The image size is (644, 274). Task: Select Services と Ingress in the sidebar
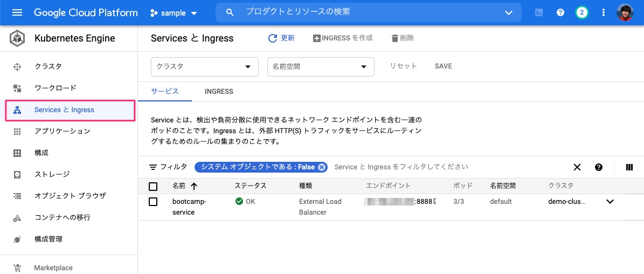[70, 109]
